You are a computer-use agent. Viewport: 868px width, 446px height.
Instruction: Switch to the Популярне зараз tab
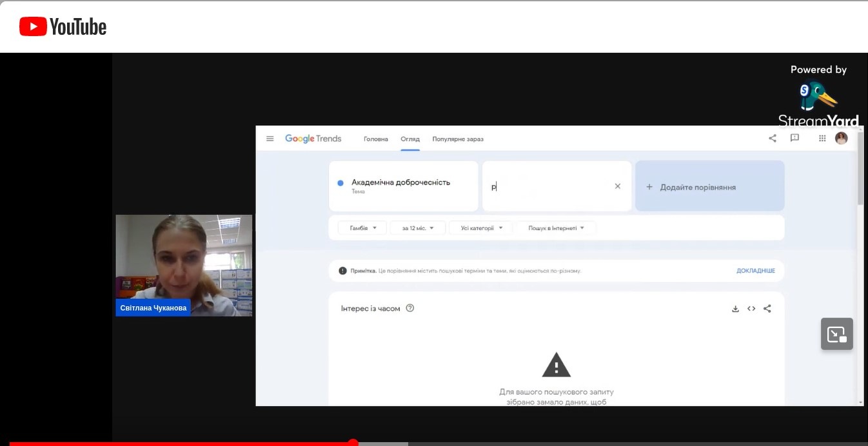(x=458, y=139)
